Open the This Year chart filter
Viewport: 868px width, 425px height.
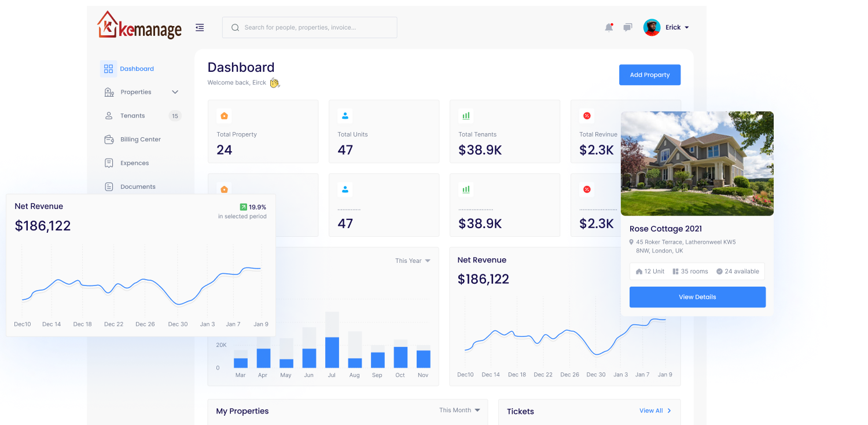(x=413, y=261)
